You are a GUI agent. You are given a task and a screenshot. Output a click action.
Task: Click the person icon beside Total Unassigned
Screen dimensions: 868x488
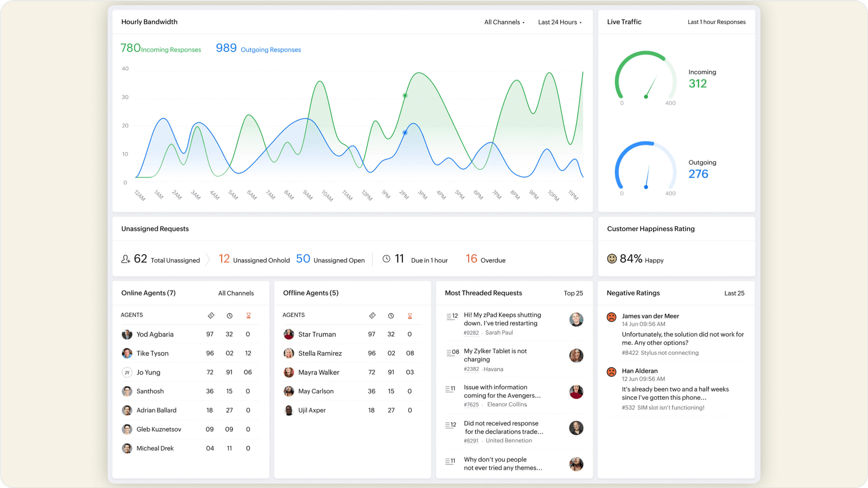(x=127, y=259)
